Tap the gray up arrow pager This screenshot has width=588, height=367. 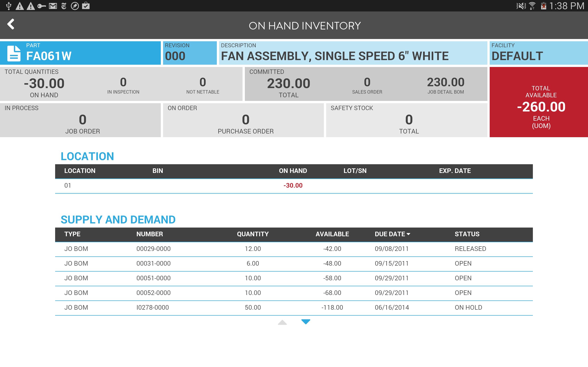(282, 322)
